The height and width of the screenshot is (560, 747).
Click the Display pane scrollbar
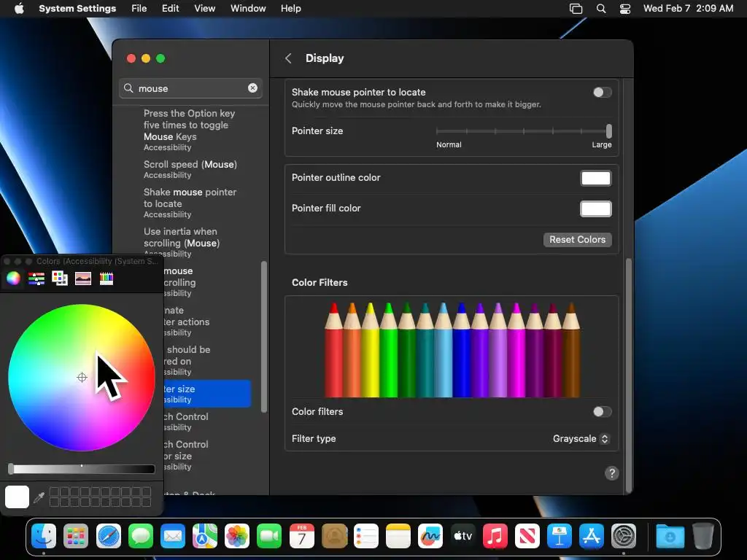coord(628,376)
